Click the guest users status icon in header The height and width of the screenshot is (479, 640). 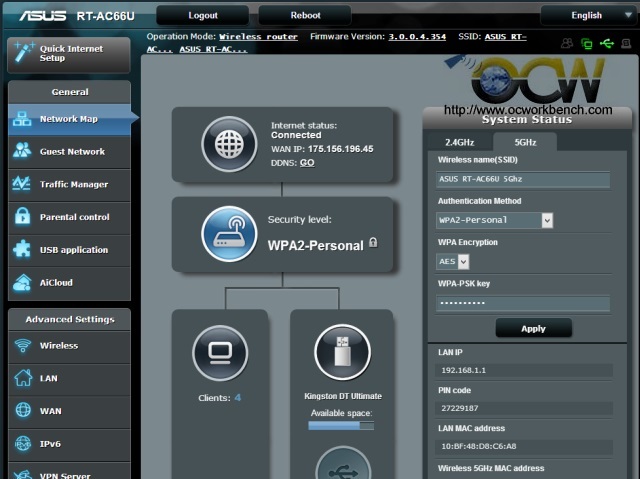pos(567,43)
